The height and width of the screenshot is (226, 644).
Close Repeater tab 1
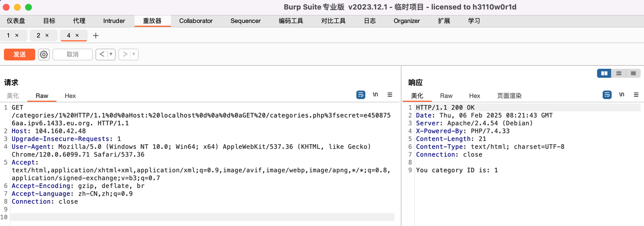coord(17,35)
